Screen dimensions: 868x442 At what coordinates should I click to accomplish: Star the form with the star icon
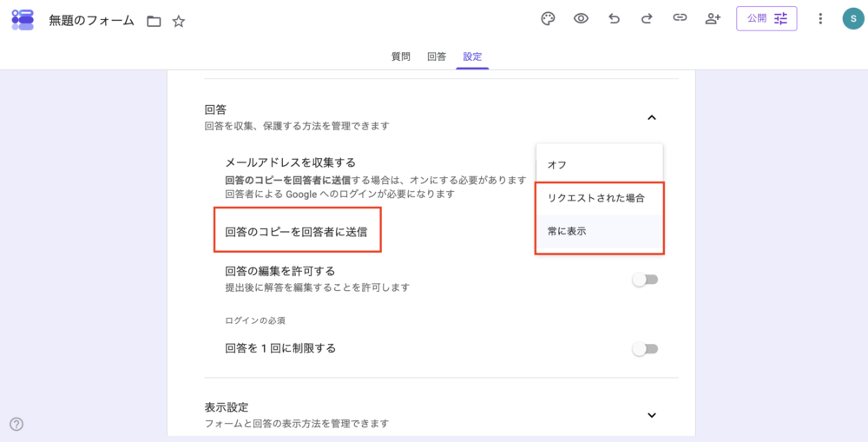(x=178, y=22)
